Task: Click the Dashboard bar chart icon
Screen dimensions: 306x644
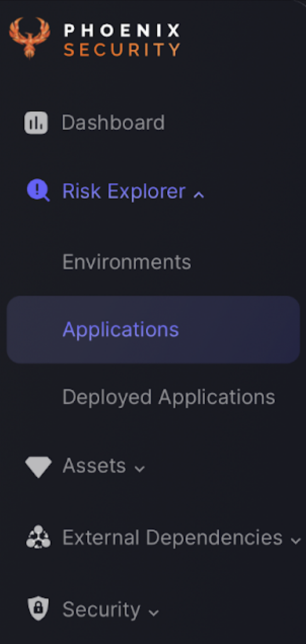Action: 36,123
